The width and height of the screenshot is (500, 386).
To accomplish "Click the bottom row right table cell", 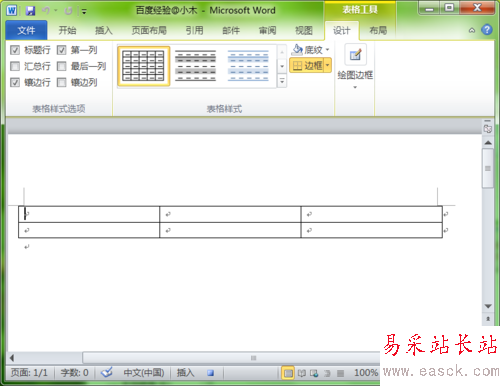I will click(372, 230).
